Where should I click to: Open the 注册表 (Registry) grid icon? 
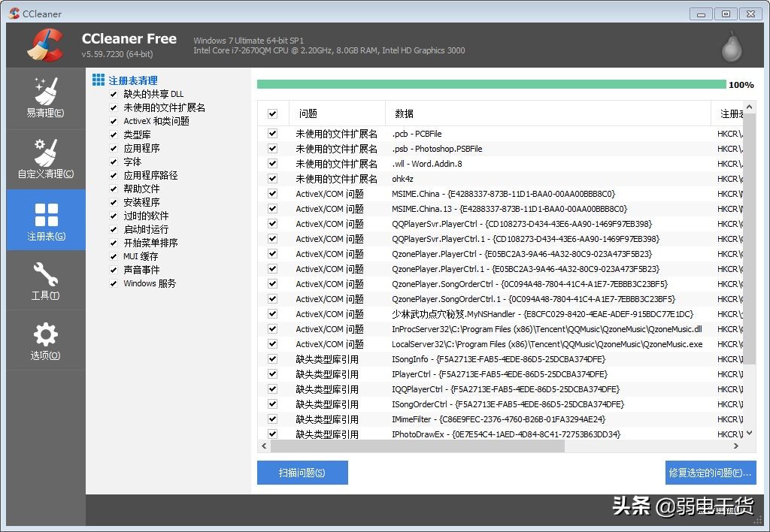pyautogui.click(x=46, y=219)
